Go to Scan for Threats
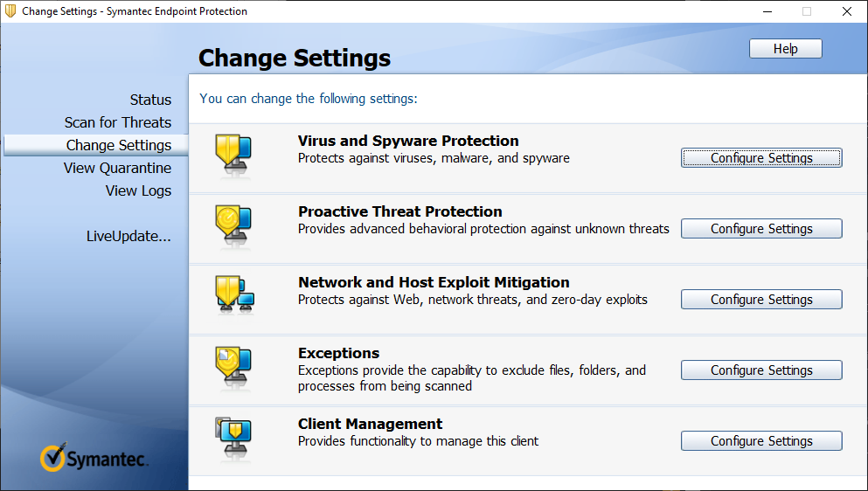 click(118, 122)
